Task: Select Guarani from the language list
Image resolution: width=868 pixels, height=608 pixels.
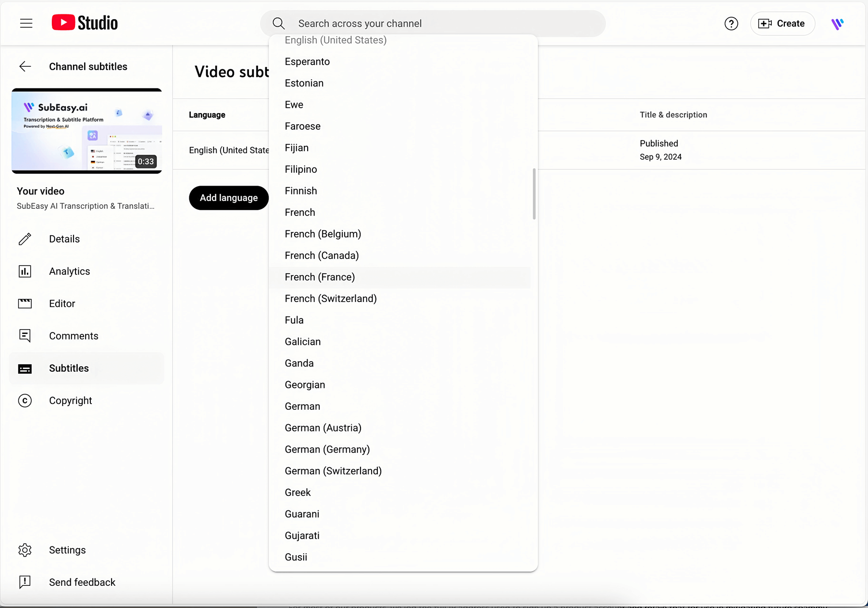Action: pos(400,514)
